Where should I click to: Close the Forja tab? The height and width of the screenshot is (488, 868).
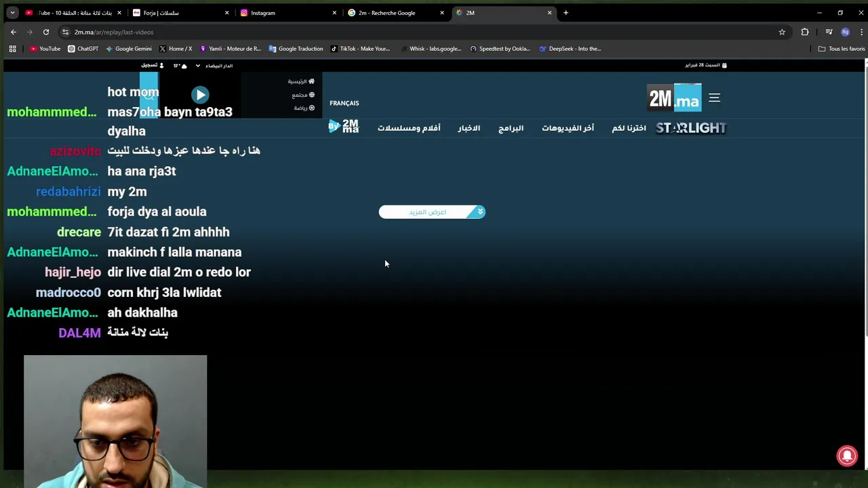click(226, 13)
